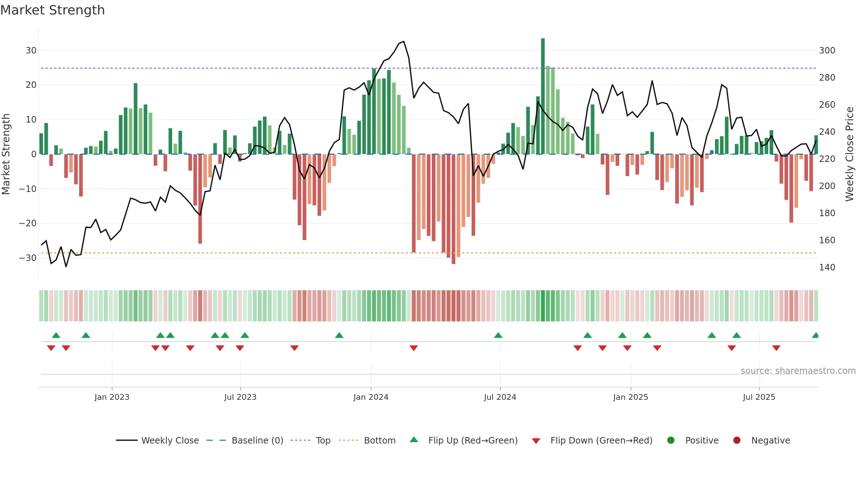Click the source: sharemaestro.com text
Screen dimensions: 868x488
click(798, 371)
